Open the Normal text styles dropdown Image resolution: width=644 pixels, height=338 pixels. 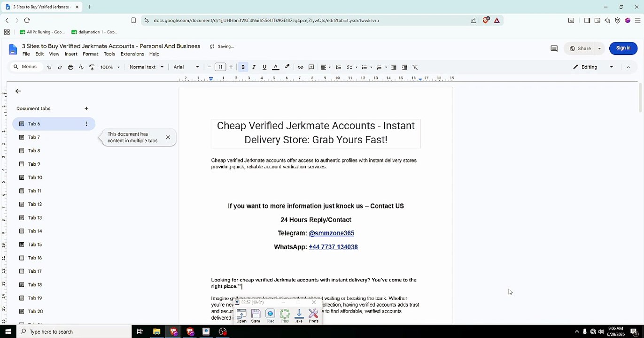[x=146, y=67]
